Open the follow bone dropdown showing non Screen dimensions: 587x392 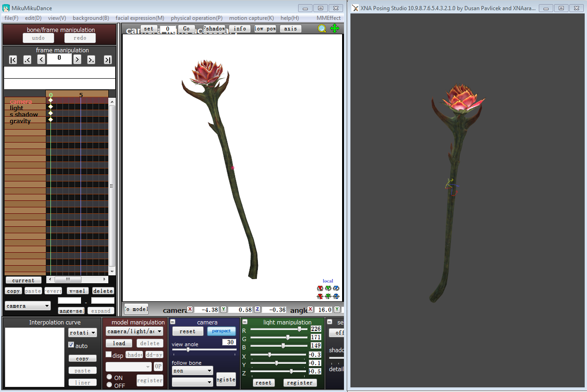pos(192,371)
